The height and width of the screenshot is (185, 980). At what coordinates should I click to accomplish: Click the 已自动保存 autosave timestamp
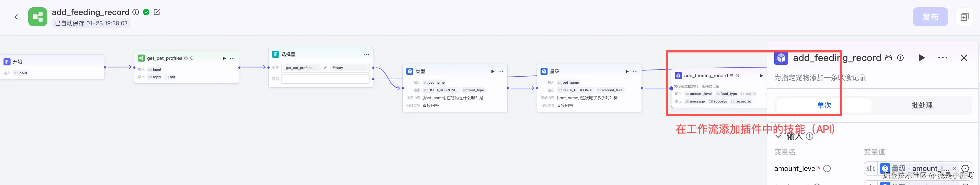[x=91, y=23]
